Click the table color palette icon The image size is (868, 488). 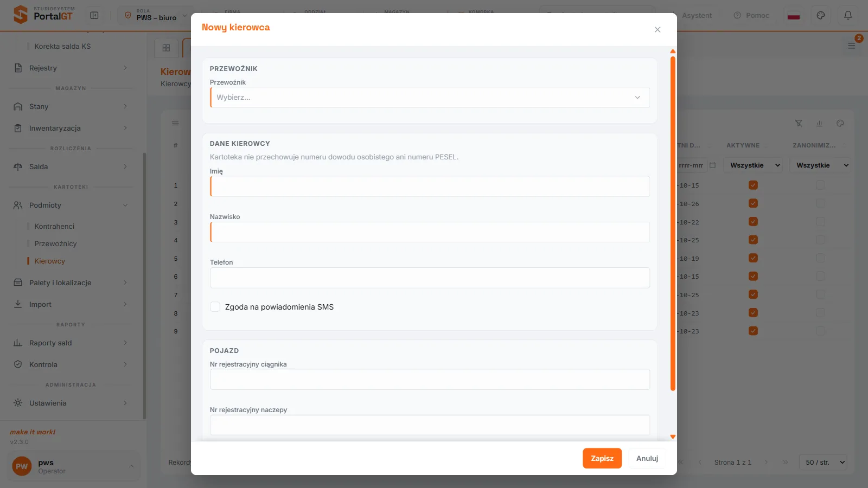tap(840, 123)
